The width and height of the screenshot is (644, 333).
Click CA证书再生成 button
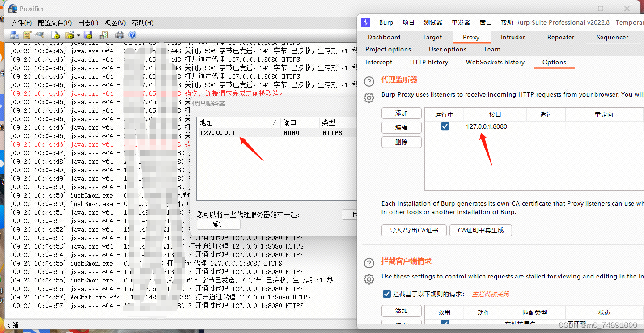point(481,230)
